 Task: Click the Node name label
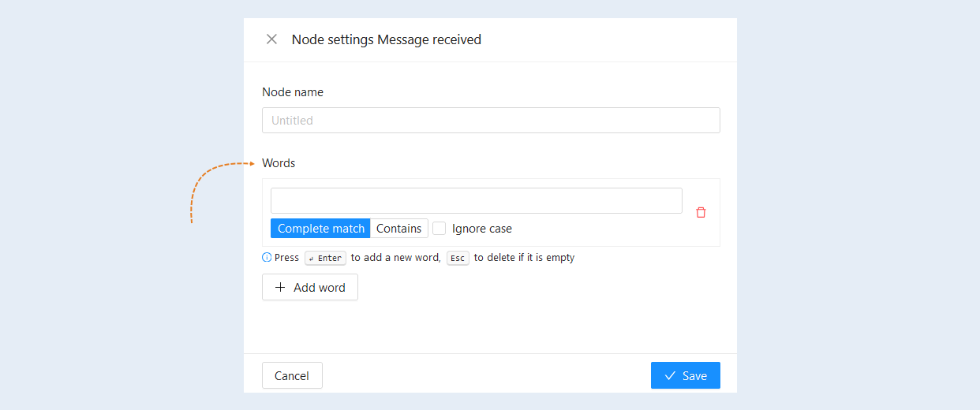pos(293,92)
